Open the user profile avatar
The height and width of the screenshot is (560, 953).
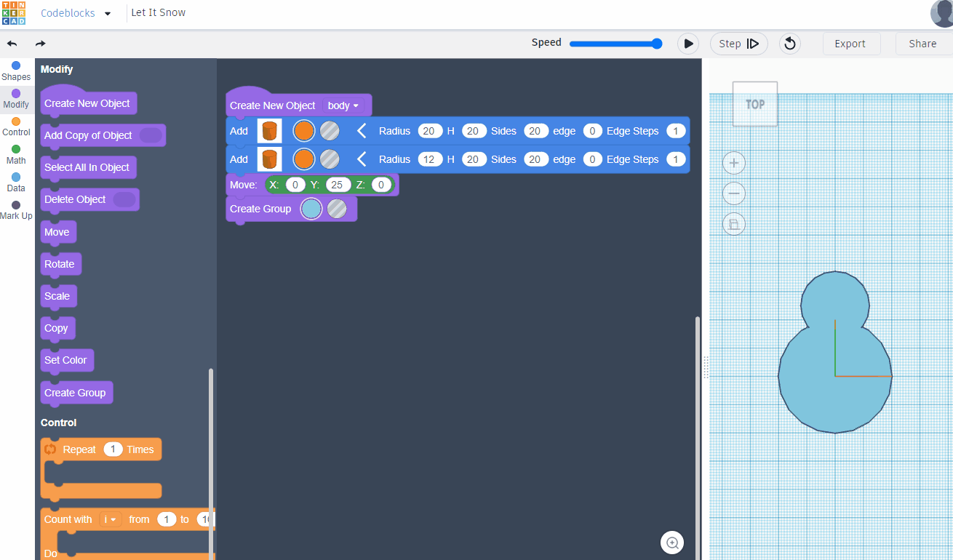click(941, 13)
